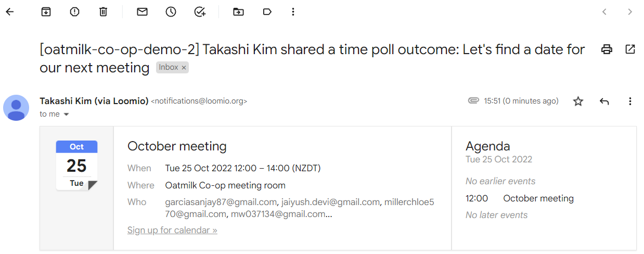Toggle star on Takashi Kim's message
This screenshot has width=644, height=254.
click(x=578, y=101)
